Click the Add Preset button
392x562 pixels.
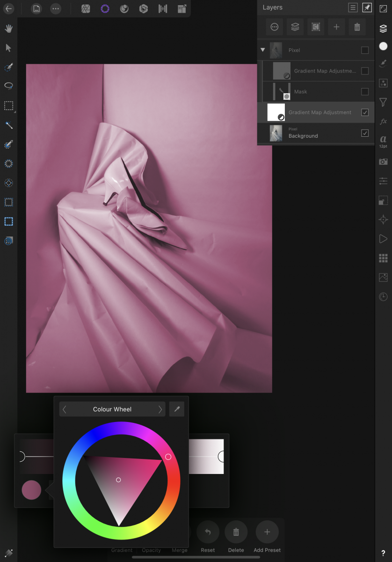tap(267, 532)
